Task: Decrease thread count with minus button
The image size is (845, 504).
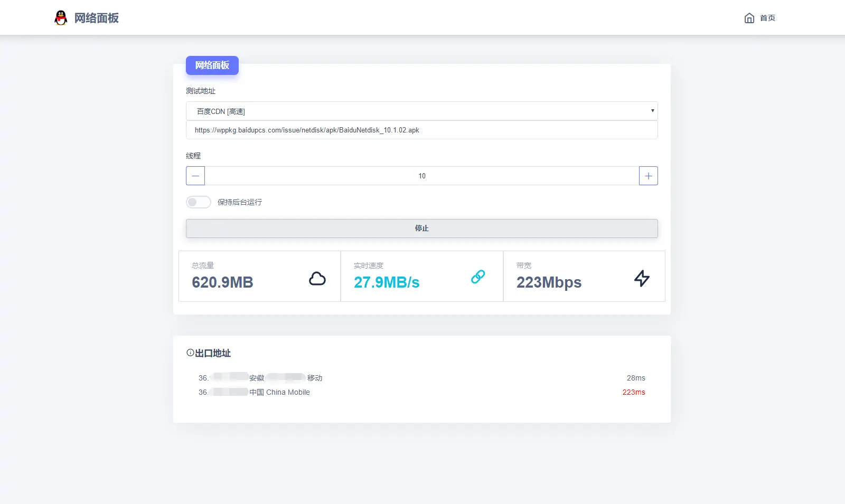Action: point(195,176)
